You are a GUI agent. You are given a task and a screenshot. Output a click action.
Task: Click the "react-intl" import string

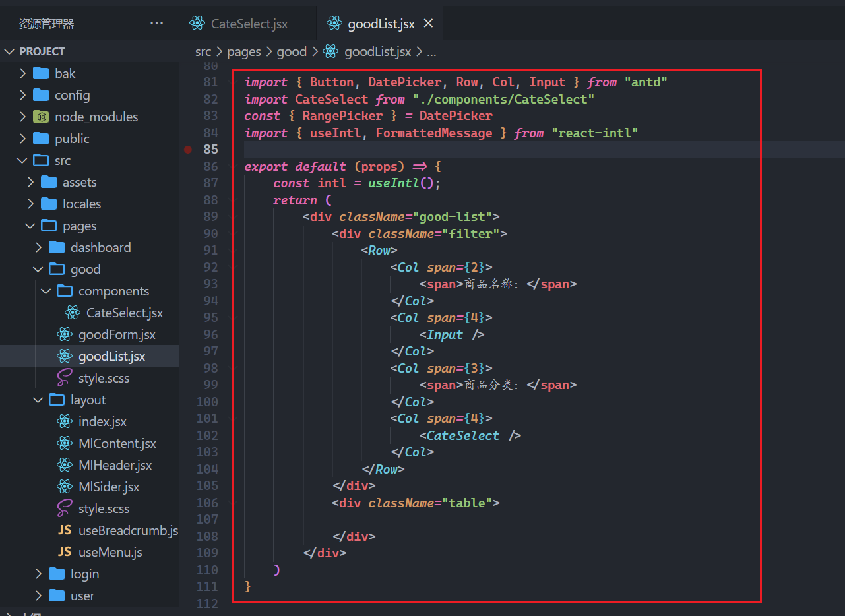coord(595,133)
